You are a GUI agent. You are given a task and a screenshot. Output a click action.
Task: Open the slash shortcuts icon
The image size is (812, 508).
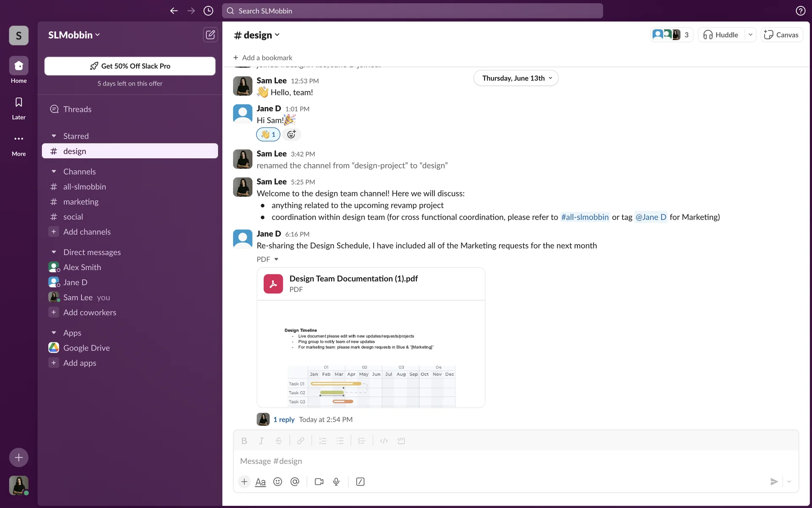[360, 482]
